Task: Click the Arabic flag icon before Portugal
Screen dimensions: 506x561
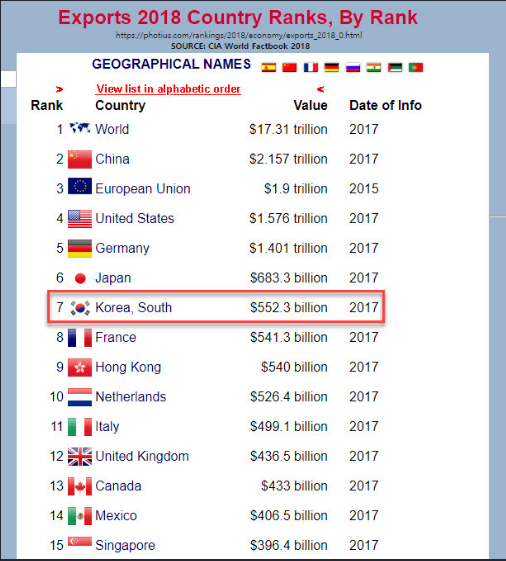Action: click(395, 67)
